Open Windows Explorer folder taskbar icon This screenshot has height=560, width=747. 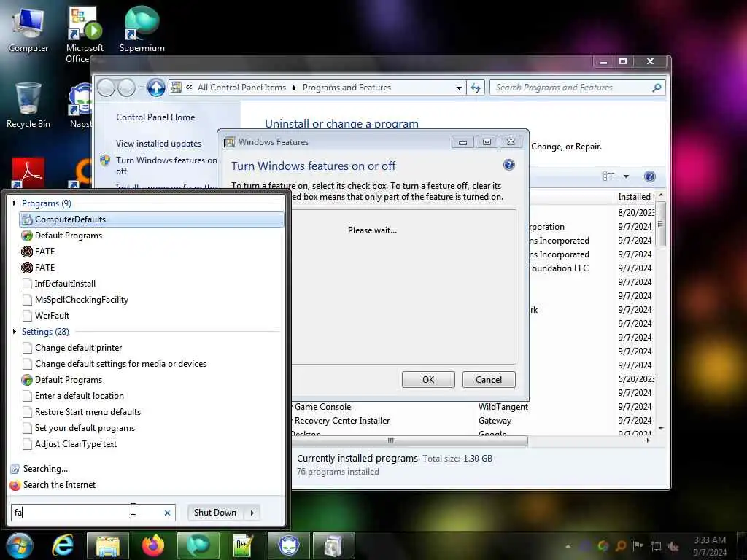pyautogui.click(x=108, y=545)
